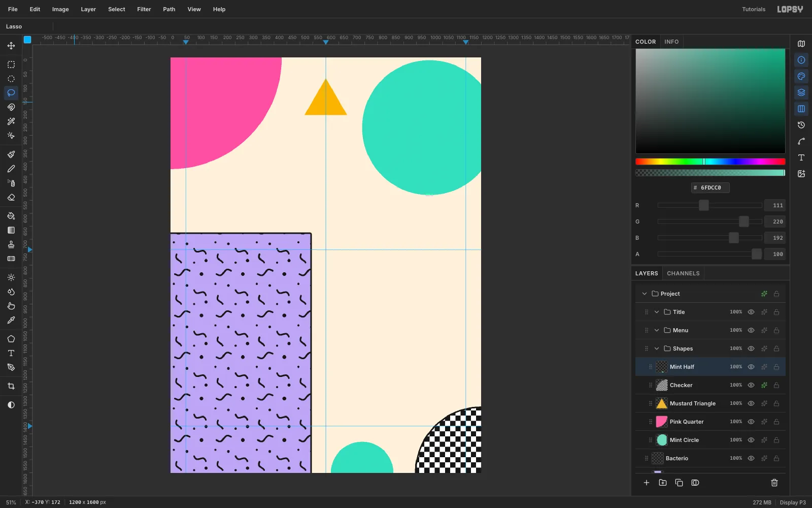Select the Eraser tool
This screenshot has width=812, height=508.
(x=11, y=197)
